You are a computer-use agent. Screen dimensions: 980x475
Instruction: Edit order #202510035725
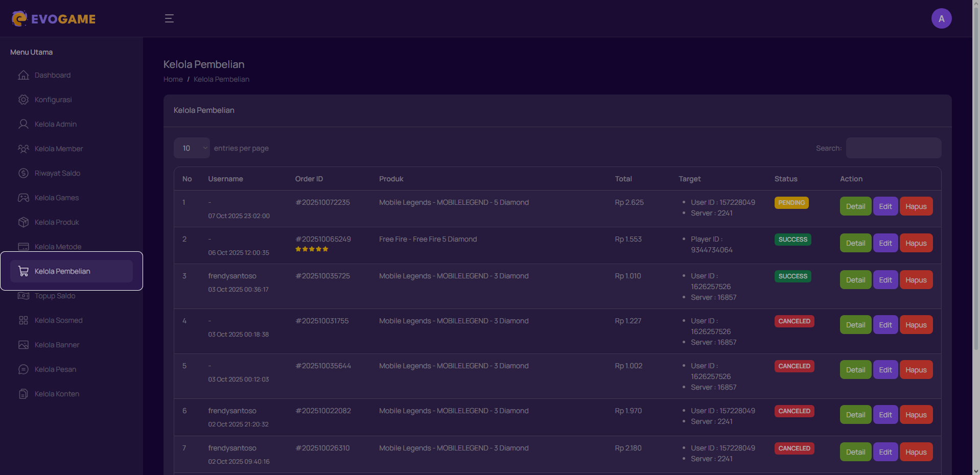point(885,280)
